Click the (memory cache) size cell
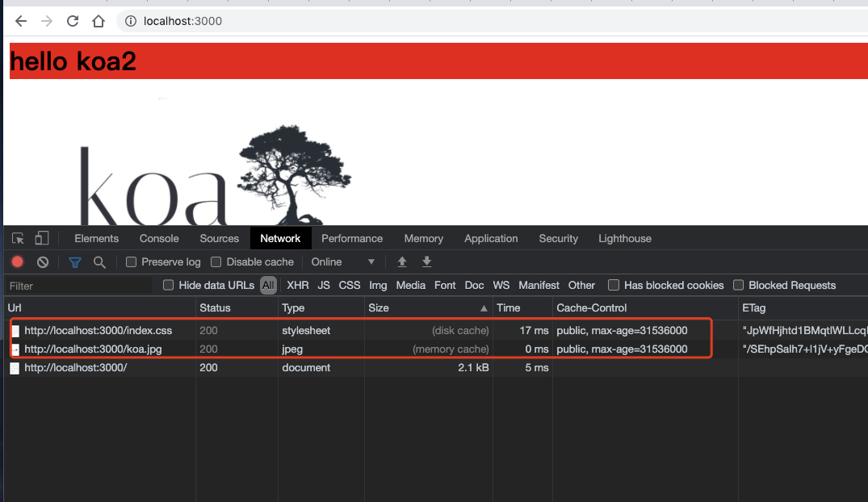This screenshot has width=868, height=502. click(x=451, y=349)
